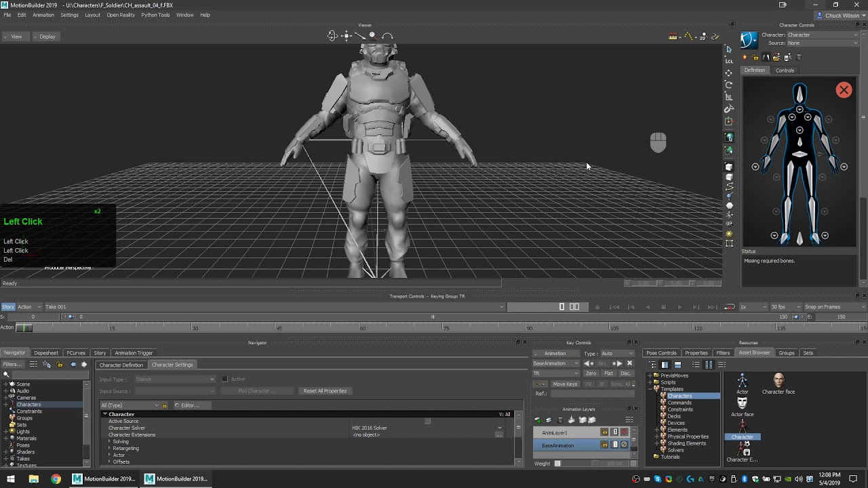Open Google Chrome from the taskbar

tap(56, 479)
